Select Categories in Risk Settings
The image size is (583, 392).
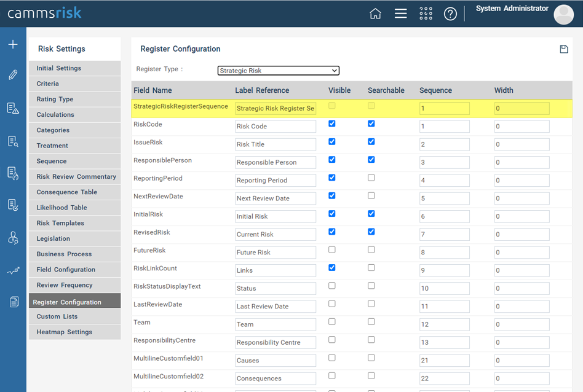click(x=75, y=130)
